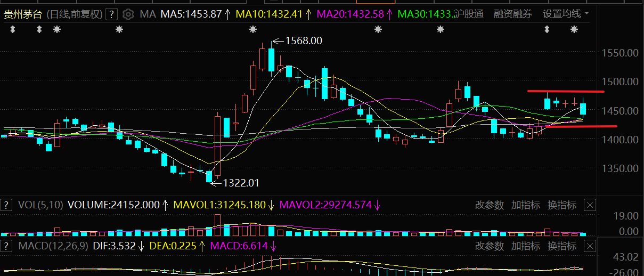This screenshot has height=276, width=644.
Task: Click the star event marker below MA10 label
Action: tap(252, 30)
